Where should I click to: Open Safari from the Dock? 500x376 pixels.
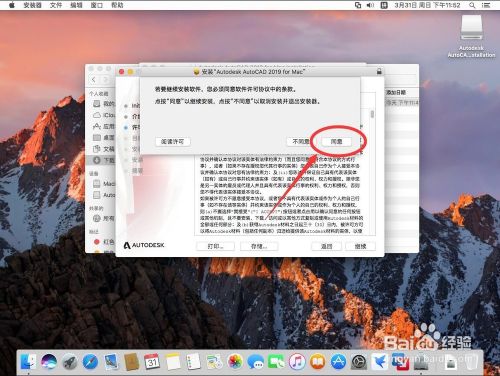tap(90, 362)
